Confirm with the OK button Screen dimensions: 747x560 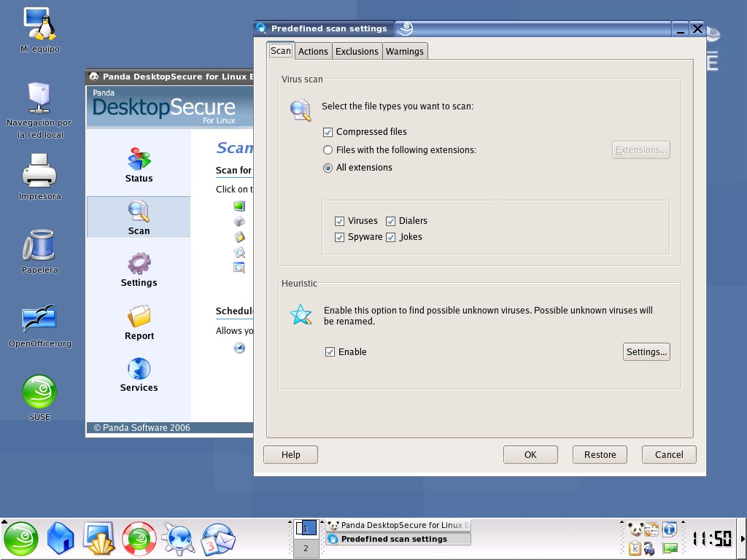coord(530,454)
